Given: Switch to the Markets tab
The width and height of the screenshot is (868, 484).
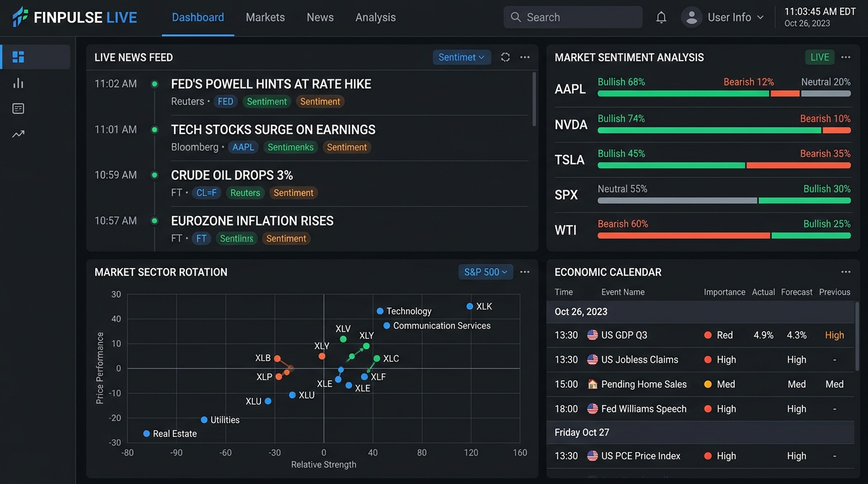Looking at the screenshot, I should (265, 18).
